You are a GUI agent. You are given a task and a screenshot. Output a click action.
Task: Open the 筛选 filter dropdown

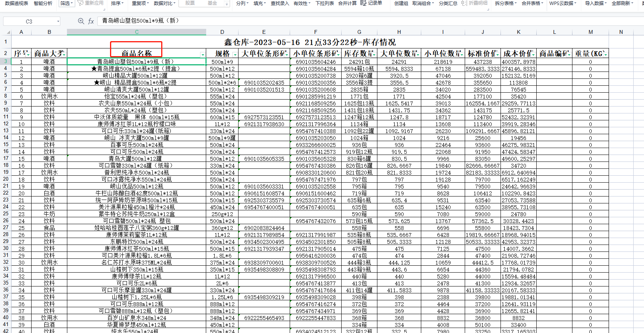click(67, 3)
